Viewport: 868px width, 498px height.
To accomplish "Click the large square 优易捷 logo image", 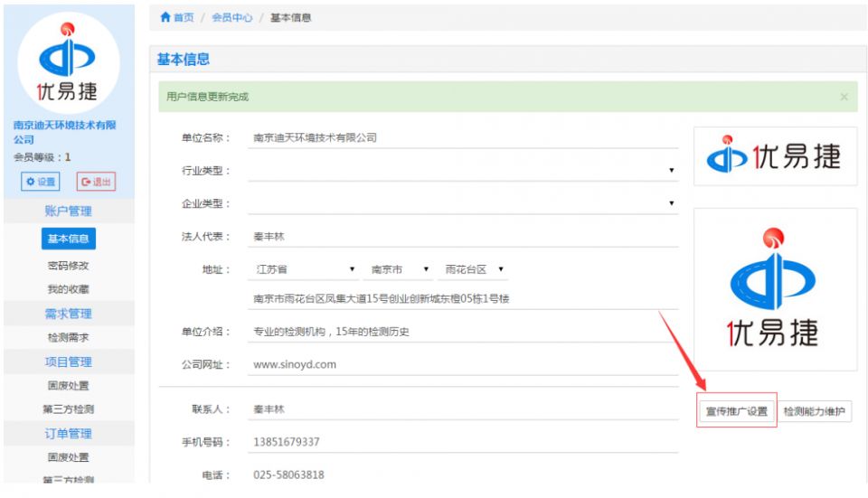I will (x=775, y=289).
